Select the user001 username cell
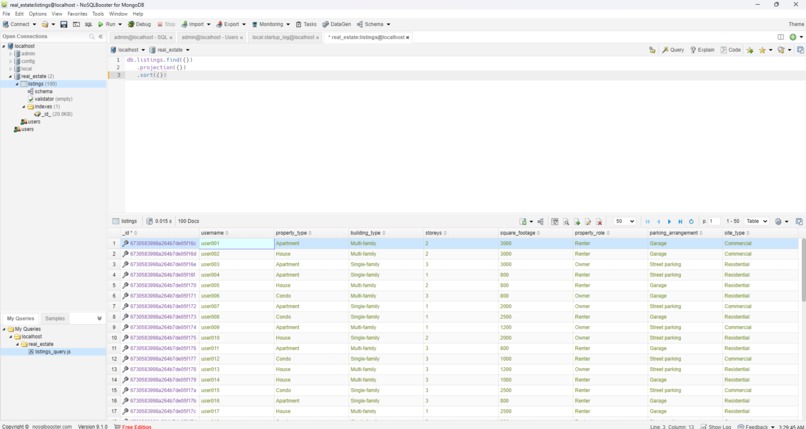 tap(236, 244)
